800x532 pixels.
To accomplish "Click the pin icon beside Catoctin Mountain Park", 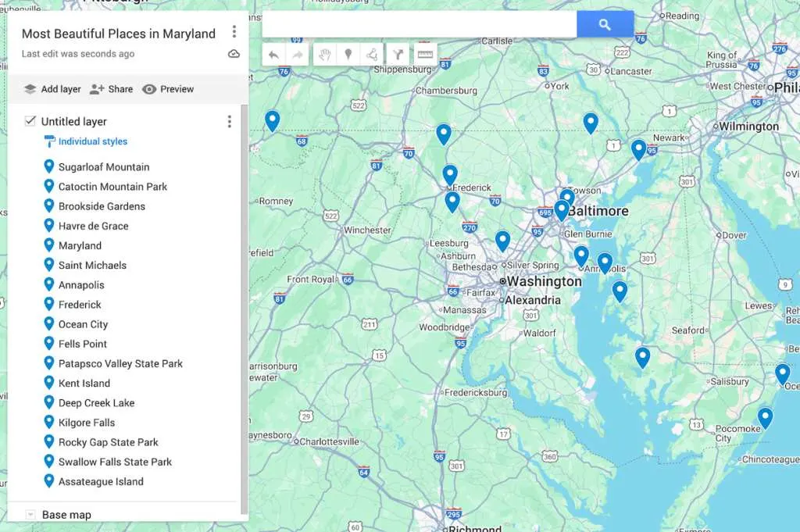I will [x=49, y=186].
